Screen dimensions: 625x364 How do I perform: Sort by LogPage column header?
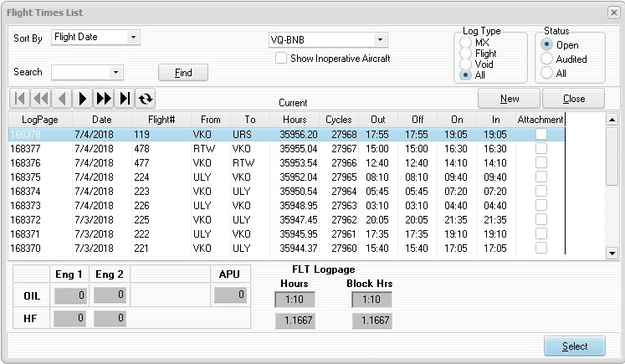40,120
